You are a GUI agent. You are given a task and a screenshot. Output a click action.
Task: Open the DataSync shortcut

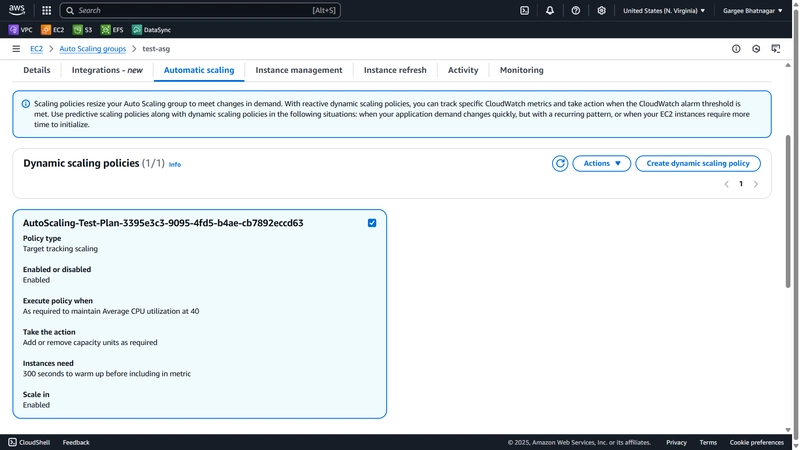[152, 30]
